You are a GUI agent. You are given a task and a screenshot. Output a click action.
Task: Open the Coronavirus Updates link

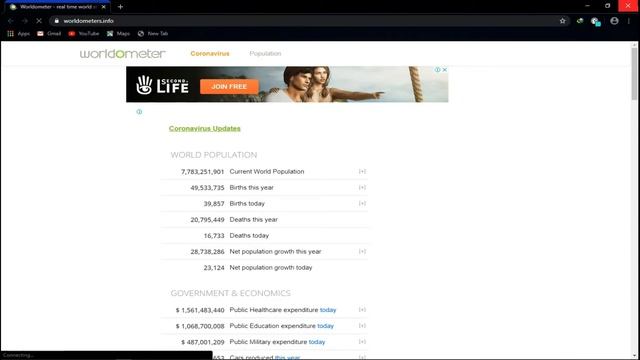[204, 129]
